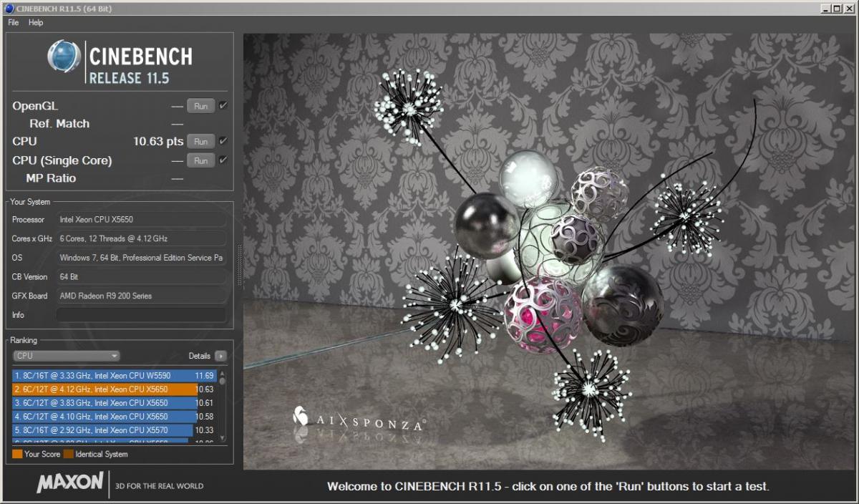The image size is (859, 504).
Task: Toggle the CPU (Single Core) checkbox
Action: pyautogui.click(x=223, y=160)
